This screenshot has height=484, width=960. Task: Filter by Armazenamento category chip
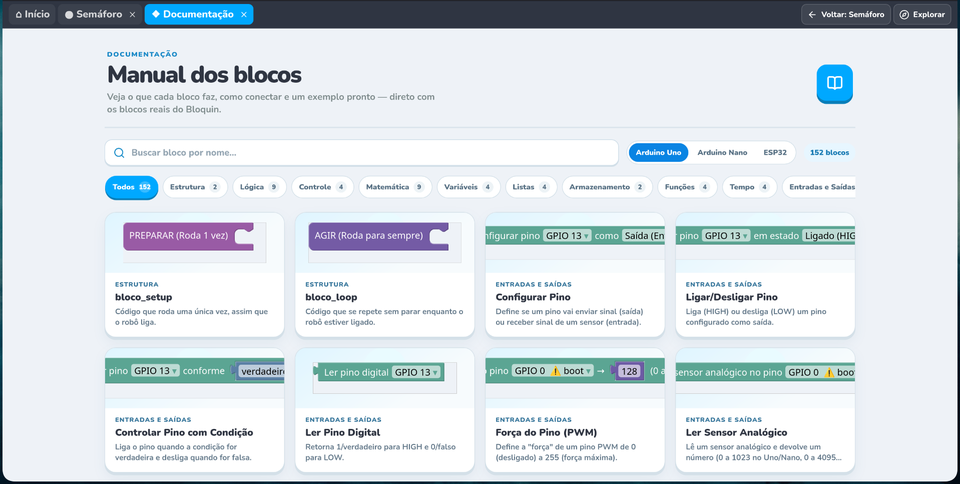607,187
